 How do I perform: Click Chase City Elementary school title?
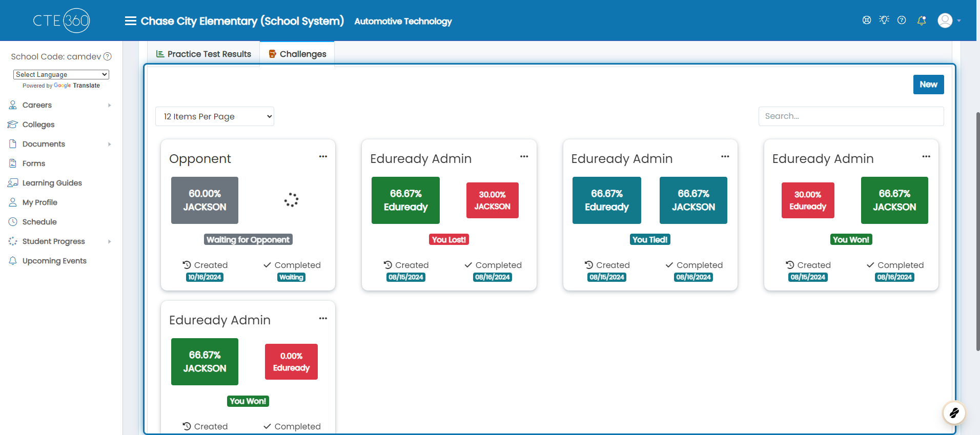[x=242, y=21]
